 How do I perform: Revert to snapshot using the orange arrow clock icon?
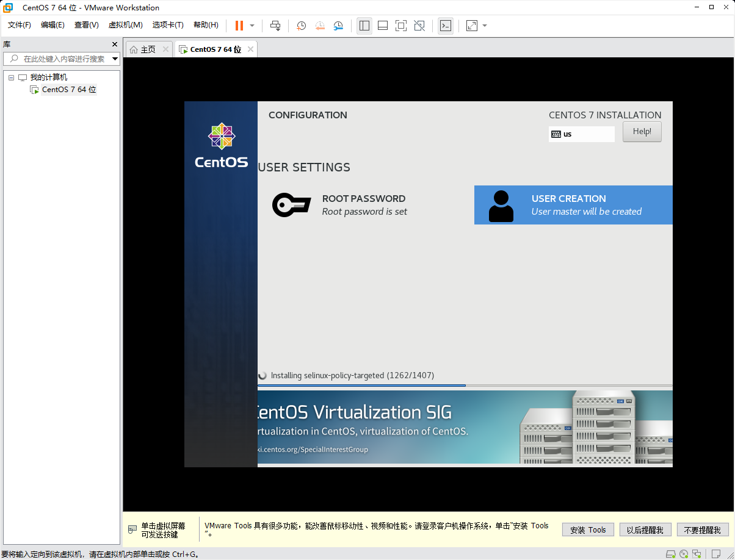320,26
